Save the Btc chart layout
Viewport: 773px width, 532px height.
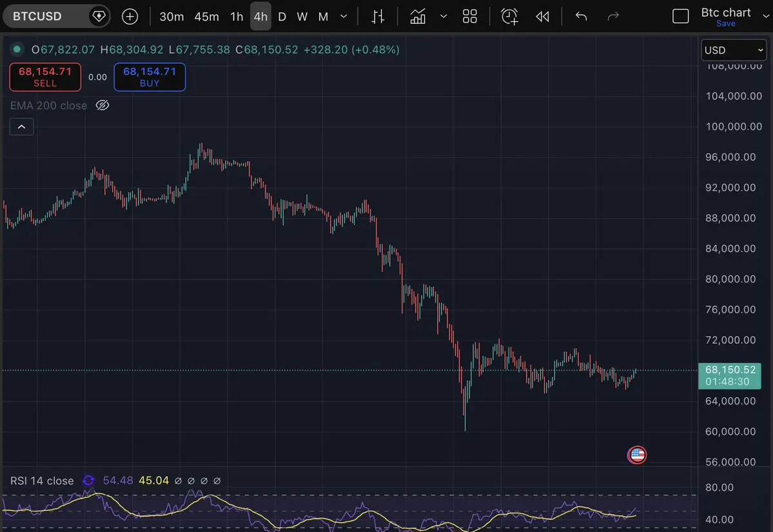(726, 24)
